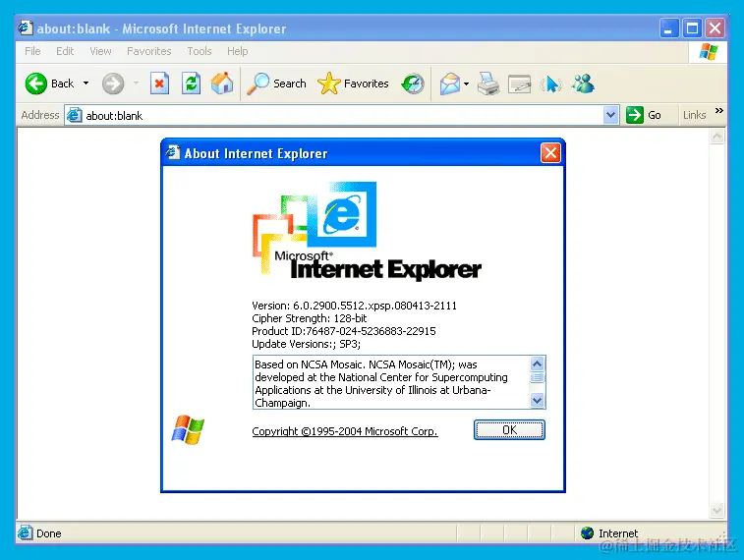Open the Forward history dropdown arrow
This screenshot has width=744, height=560.
point(137,84)
